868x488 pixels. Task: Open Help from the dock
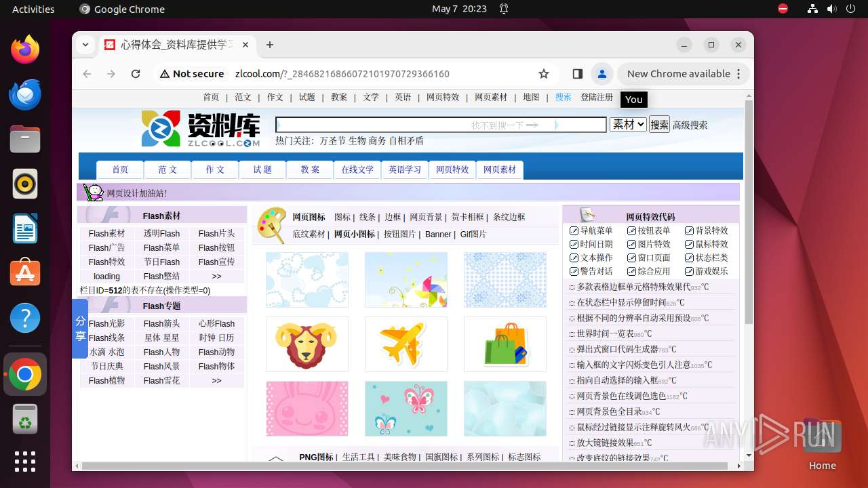pyautogui.click(x=25, y=318)
